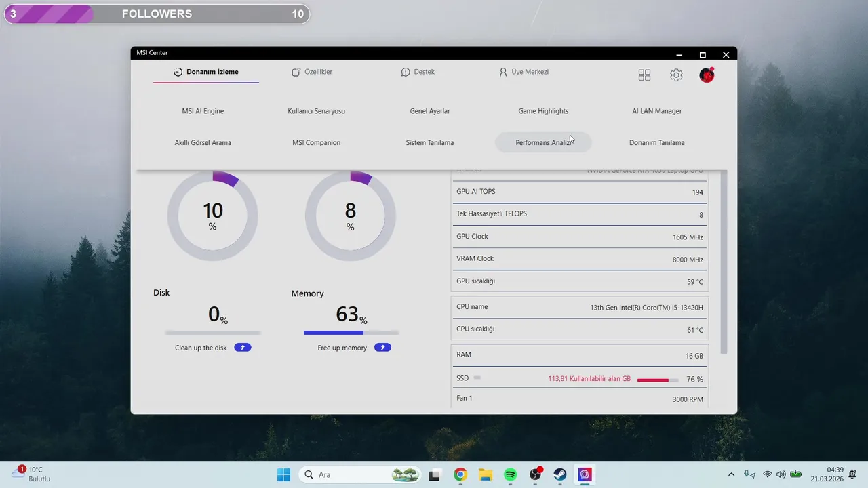Click the Memory label
Viewport: 868px width, 488px height.
tap(307, 293)
